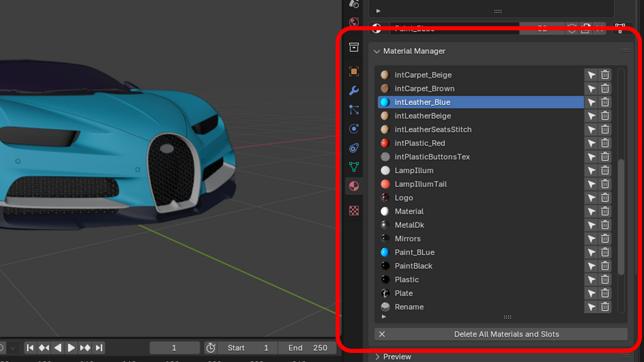Screen dimensions: 644x362
Task: Select objects using intLeather_Blue material
Action: [591, 103]
